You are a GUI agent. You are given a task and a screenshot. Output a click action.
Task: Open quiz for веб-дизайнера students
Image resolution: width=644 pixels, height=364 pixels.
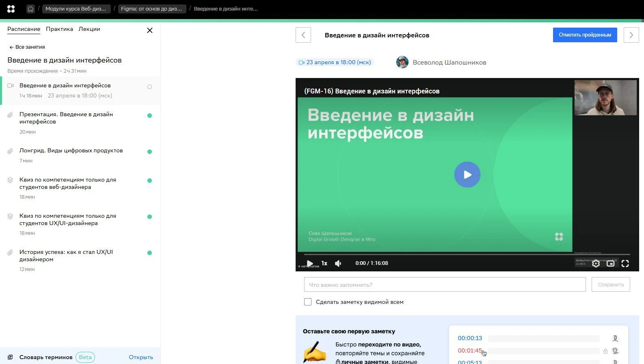click(80, 188)
